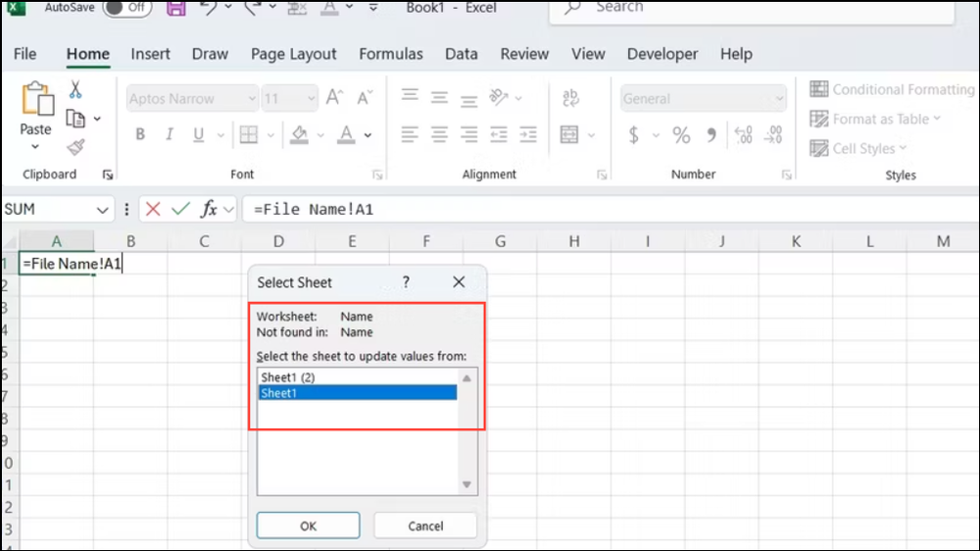Switch to the Data tab
Image resolution: width=980 pixels, height=551 pixels.
[x=462, y=54]
